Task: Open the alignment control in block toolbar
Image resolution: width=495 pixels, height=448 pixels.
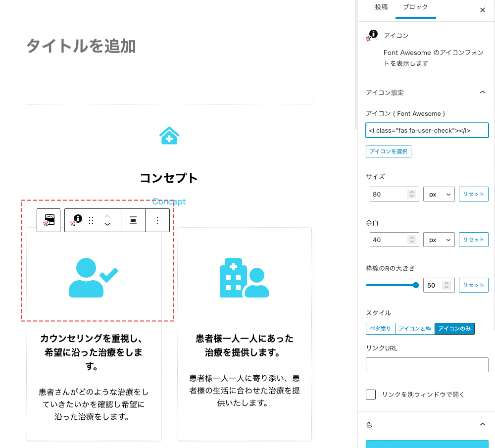Action: pos(133,220)
